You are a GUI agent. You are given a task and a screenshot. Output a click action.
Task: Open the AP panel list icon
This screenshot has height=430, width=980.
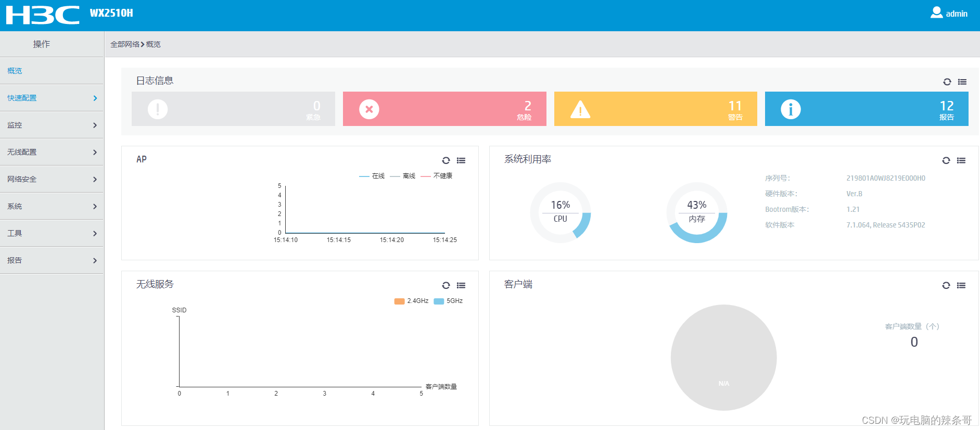point(461,160)
